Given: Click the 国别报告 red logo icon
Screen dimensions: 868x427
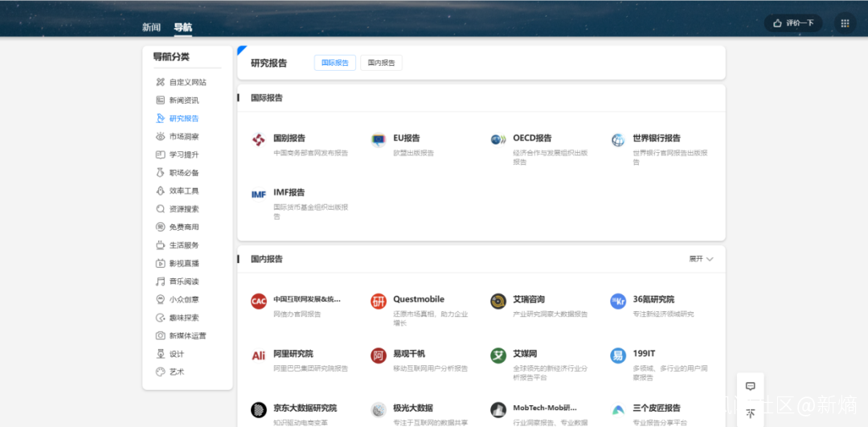Looking at the screenshot, I should (259, 140).
